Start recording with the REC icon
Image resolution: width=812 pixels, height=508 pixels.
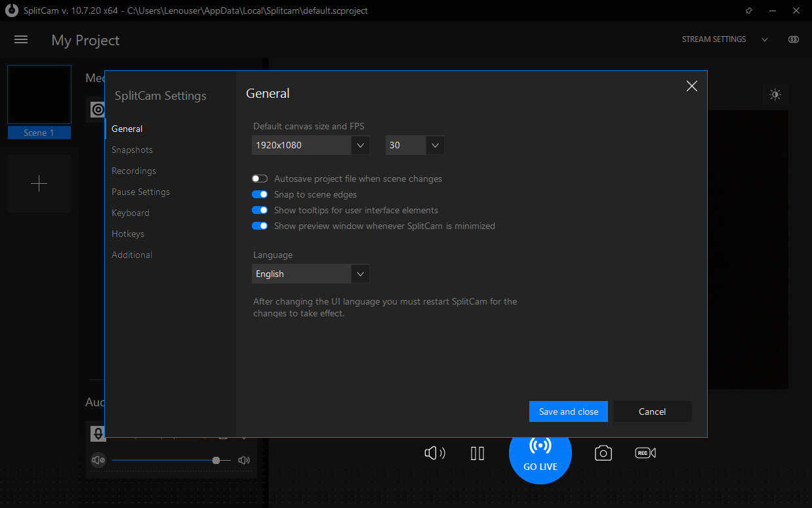[x=645, y=453]
